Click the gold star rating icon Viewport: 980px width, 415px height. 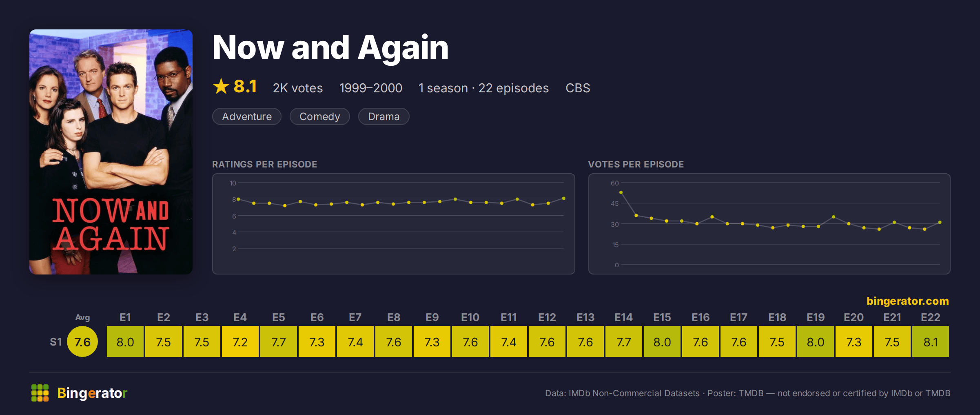coord(221,87)
